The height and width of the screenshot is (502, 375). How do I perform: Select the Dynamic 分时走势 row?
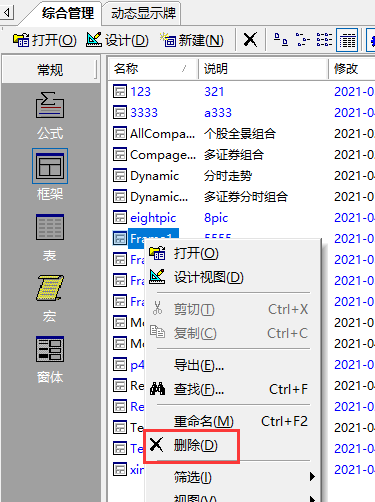pos(243,176)
